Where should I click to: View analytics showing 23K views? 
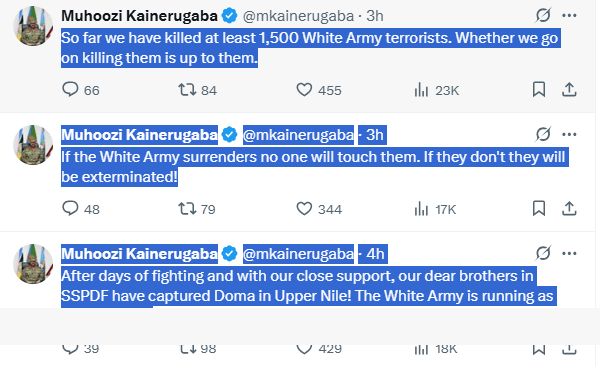pos(437,90)
